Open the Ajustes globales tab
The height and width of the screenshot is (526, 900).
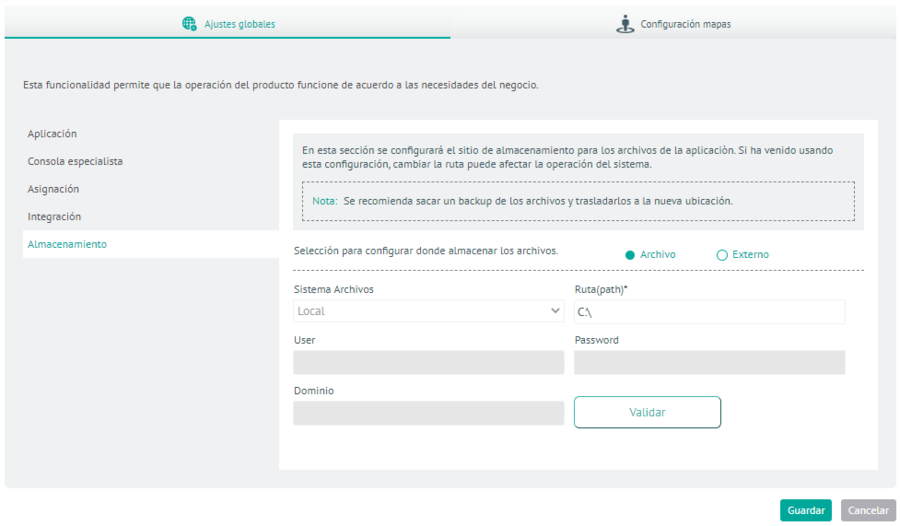point(228,23)
